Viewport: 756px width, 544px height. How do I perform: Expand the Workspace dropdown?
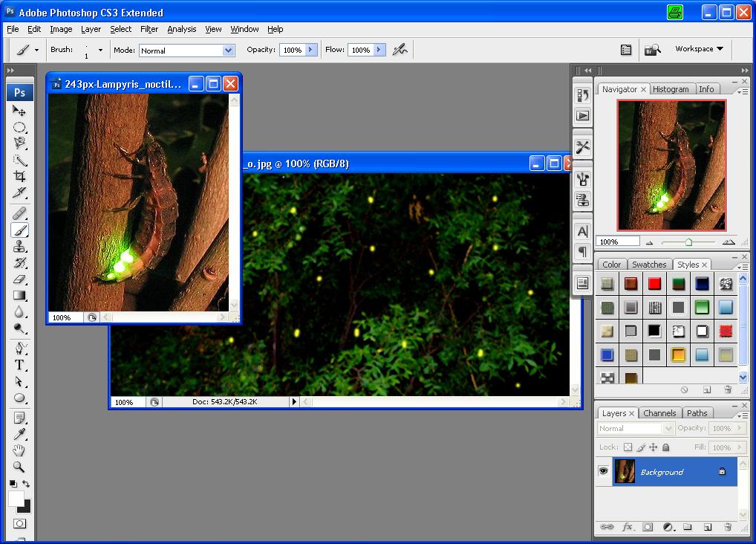pos(699,49)
